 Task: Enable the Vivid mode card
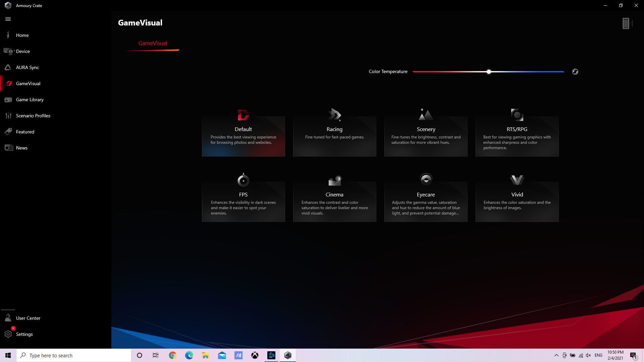click(x=517, y=201)
